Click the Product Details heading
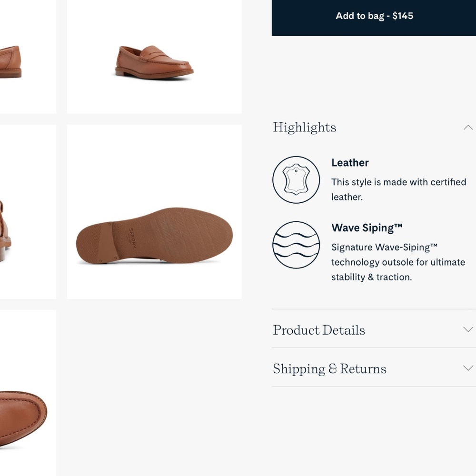476x476 pixels. click(x=319, y=330)
